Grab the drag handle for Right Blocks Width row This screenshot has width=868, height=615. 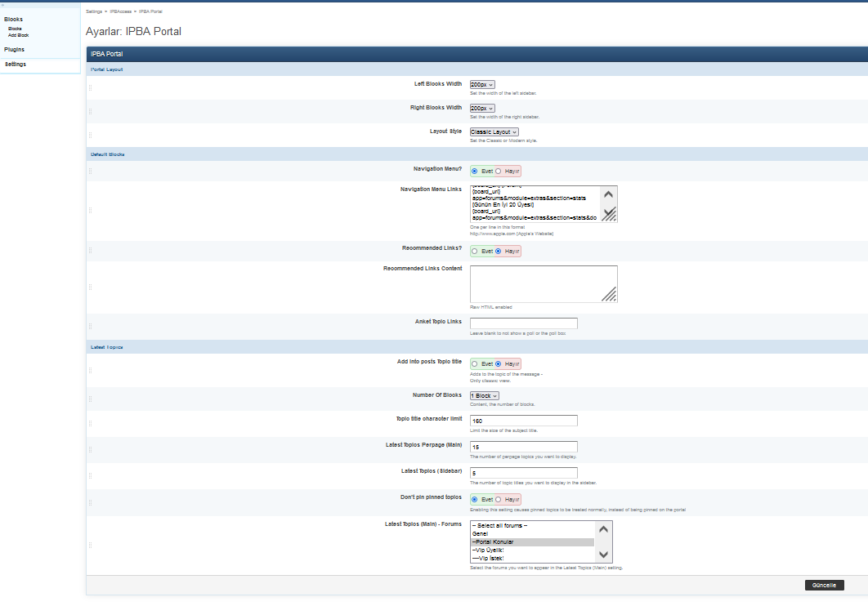coord(90,111)
